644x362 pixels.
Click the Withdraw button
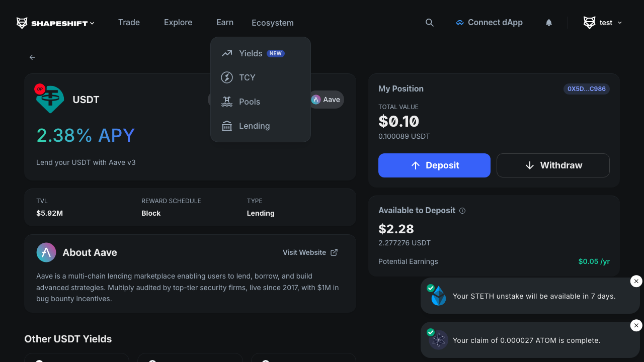[553, 165]
